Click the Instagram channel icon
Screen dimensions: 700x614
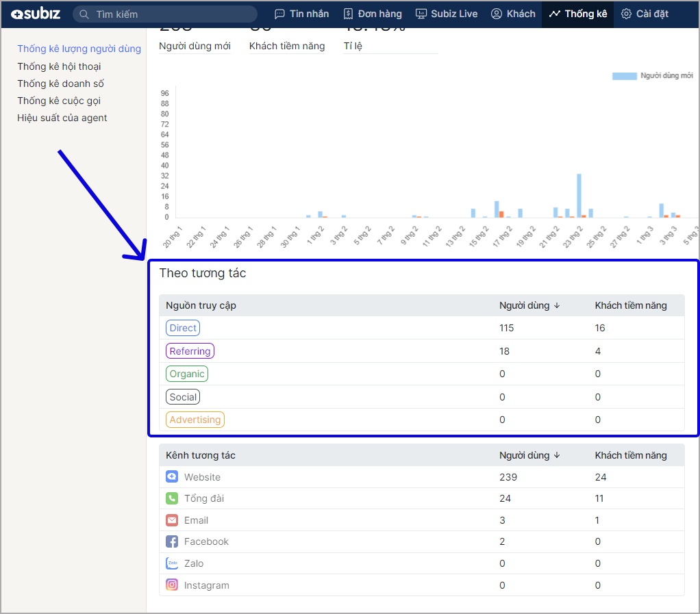[172, 585]
